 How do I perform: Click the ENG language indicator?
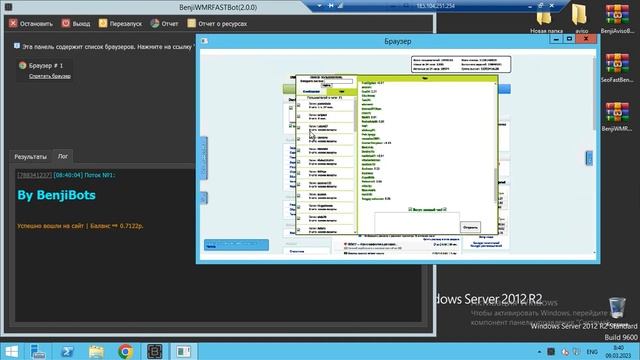coord(592,352)
